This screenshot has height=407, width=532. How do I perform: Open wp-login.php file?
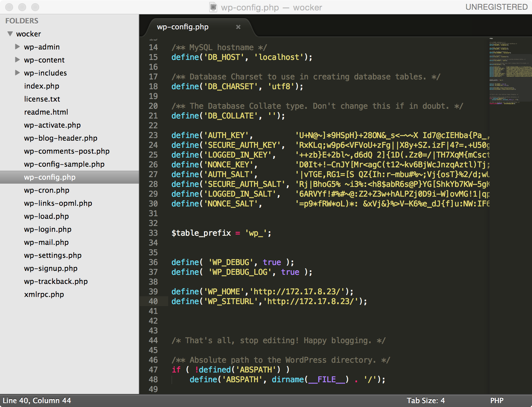(x=48, y=229)
